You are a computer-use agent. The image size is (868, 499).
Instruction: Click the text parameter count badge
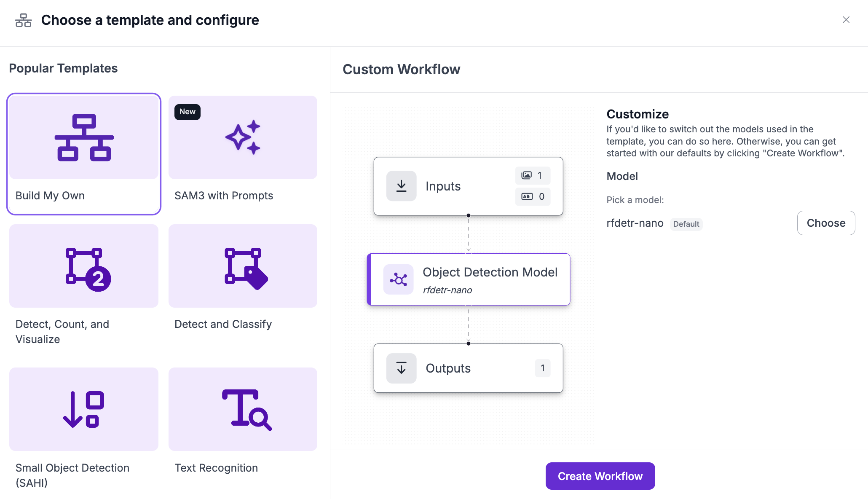(533, 196)
